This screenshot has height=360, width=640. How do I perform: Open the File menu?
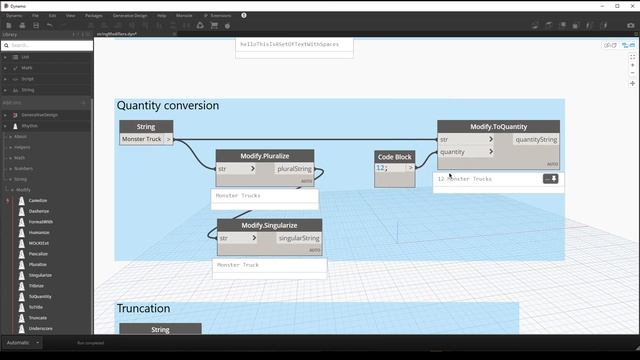pyautogui.click(x=35, y=16)
